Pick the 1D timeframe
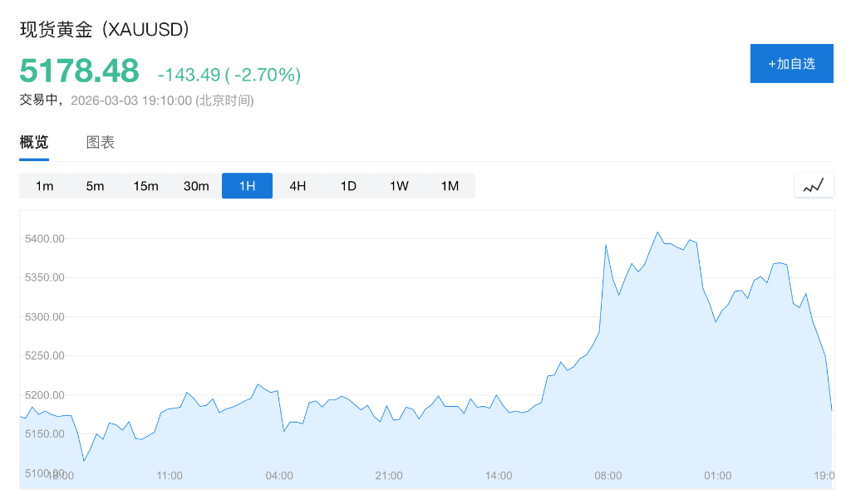The image size is (851, 504). tap(348, 186)
